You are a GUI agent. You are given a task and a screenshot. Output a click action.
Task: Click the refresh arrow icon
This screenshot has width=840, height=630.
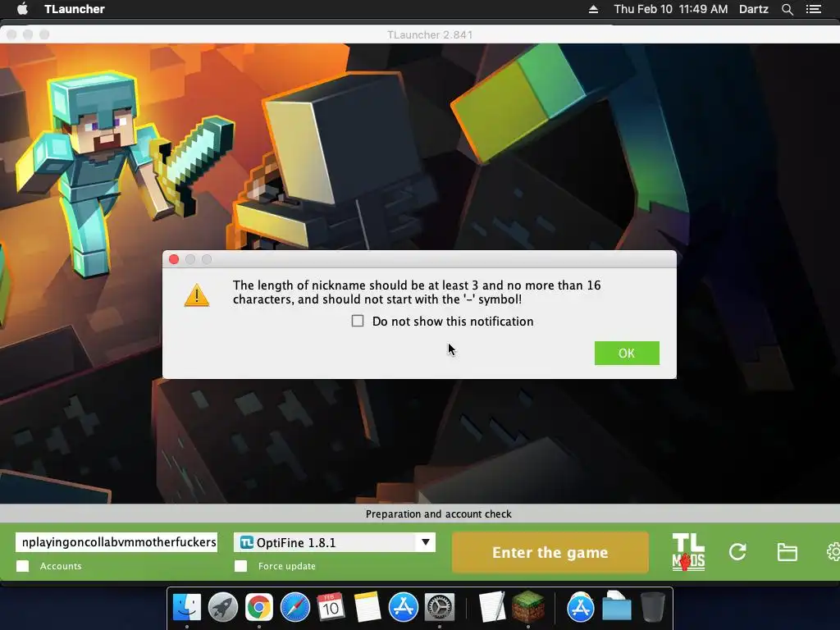[x=737, y=552]
